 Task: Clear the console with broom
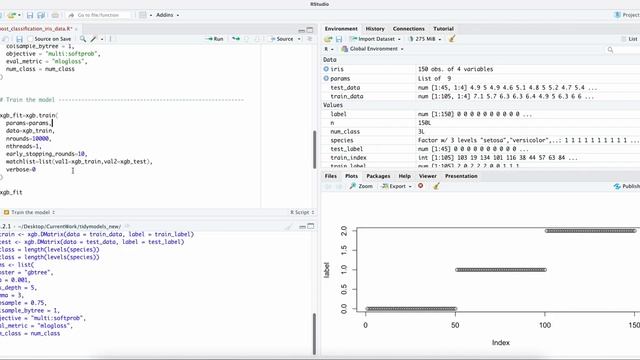pos(289,227)
